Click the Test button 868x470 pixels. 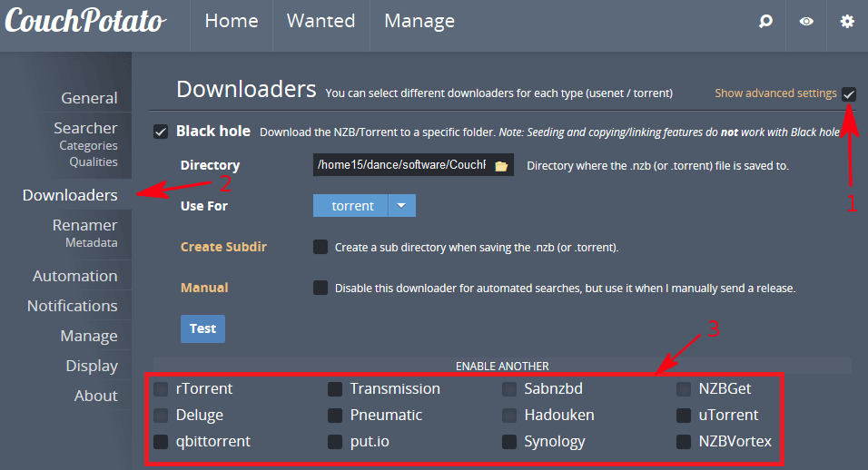coord(202,328)
